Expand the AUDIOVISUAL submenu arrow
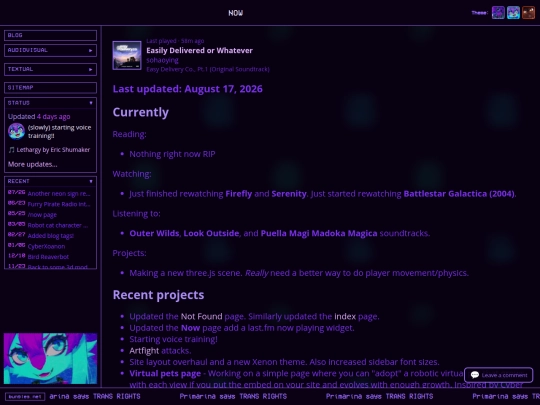The height and width of the screenshot is (405, 540). pyautogui.click(x=91, y=51)
